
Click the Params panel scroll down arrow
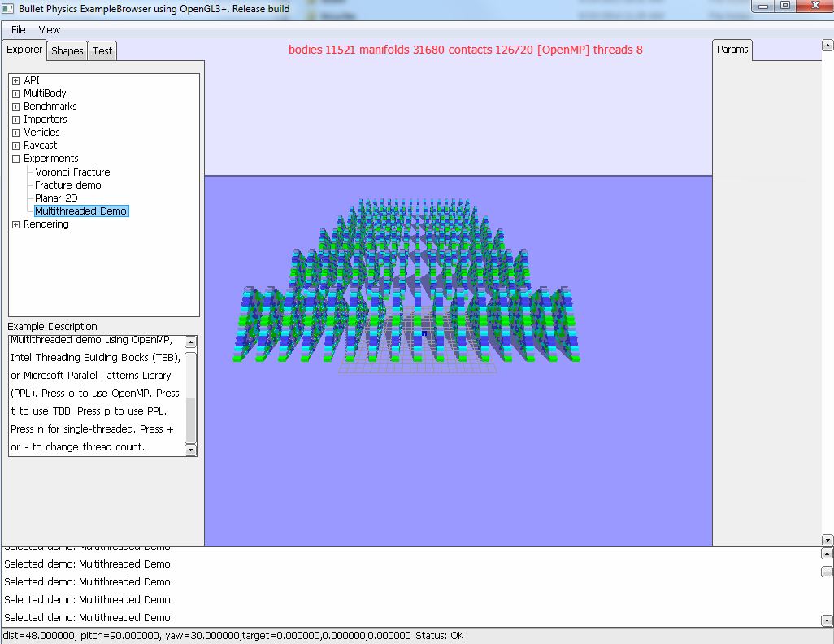(827, 540)
